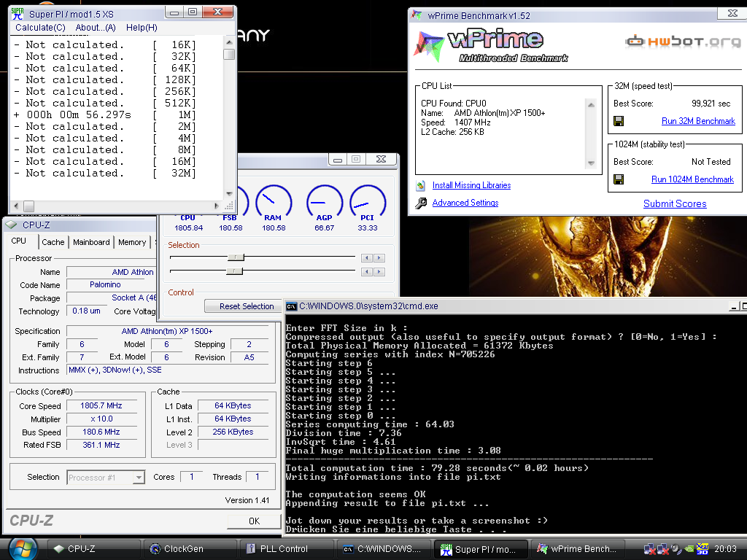Viewport: 747px width, 560px height.
Task: Click the taskbar clock showing 20:03
Action: pos(725,549)
